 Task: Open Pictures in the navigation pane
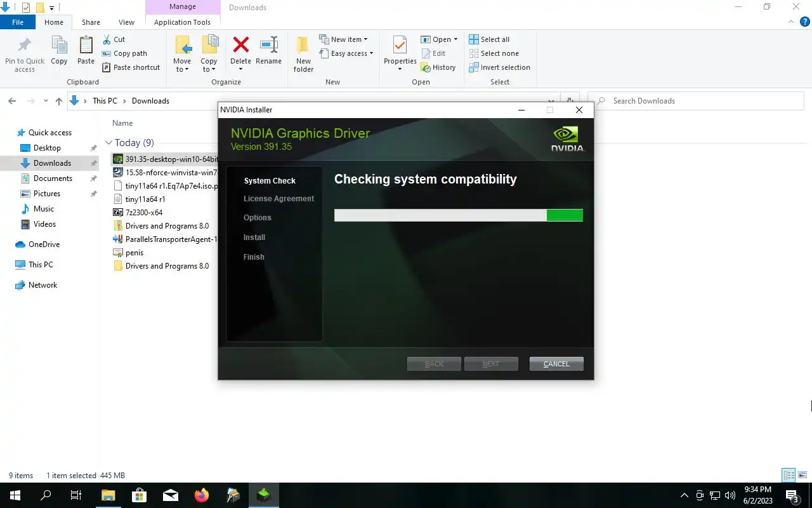coord(47,194)
